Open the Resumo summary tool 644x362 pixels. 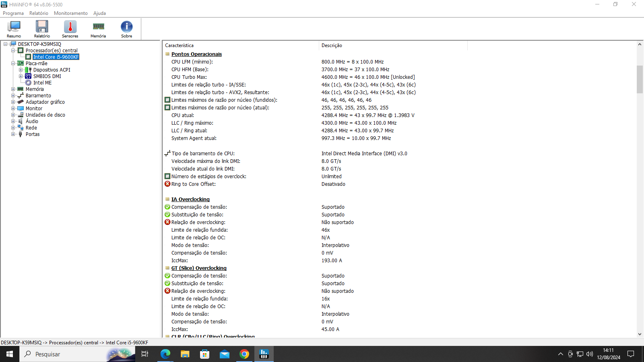[14, 29]
